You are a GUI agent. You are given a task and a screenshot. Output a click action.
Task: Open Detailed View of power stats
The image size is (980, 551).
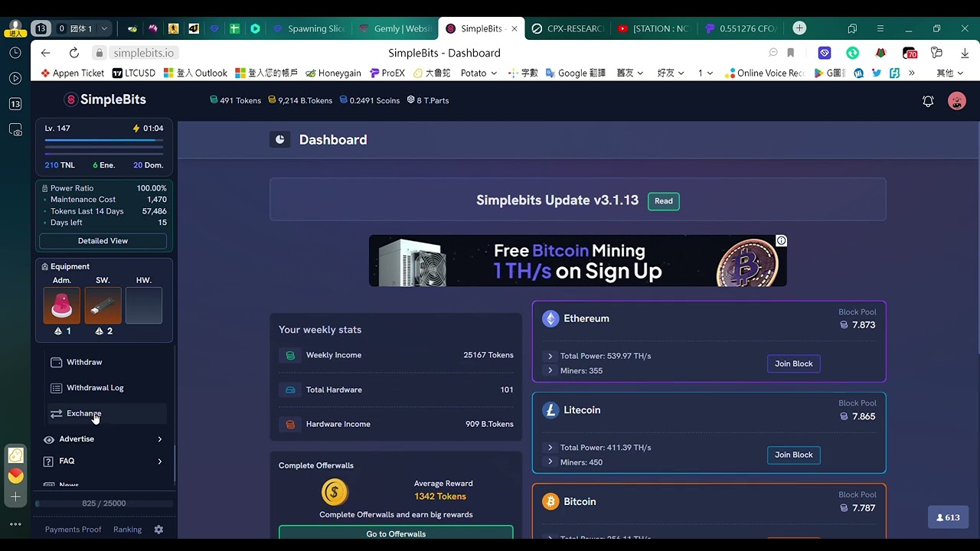tap(103, 240)
